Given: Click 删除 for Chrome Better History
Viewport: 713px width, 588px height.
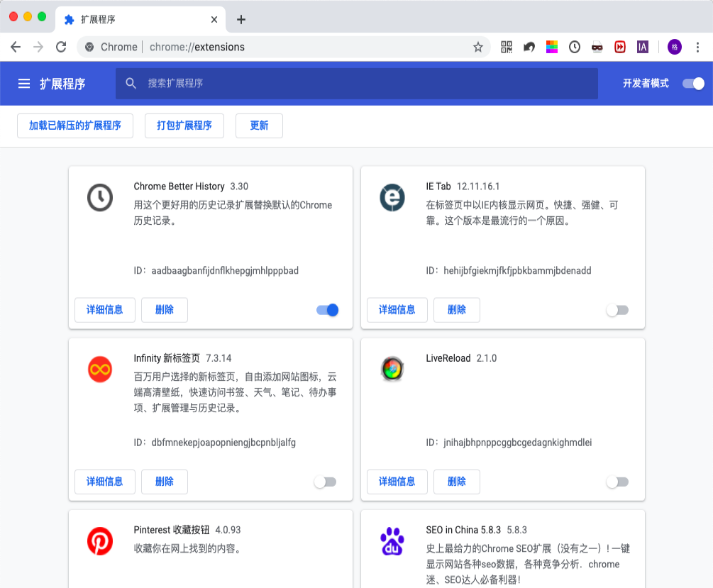Looking at the screenshot, I should pos(165,310).
